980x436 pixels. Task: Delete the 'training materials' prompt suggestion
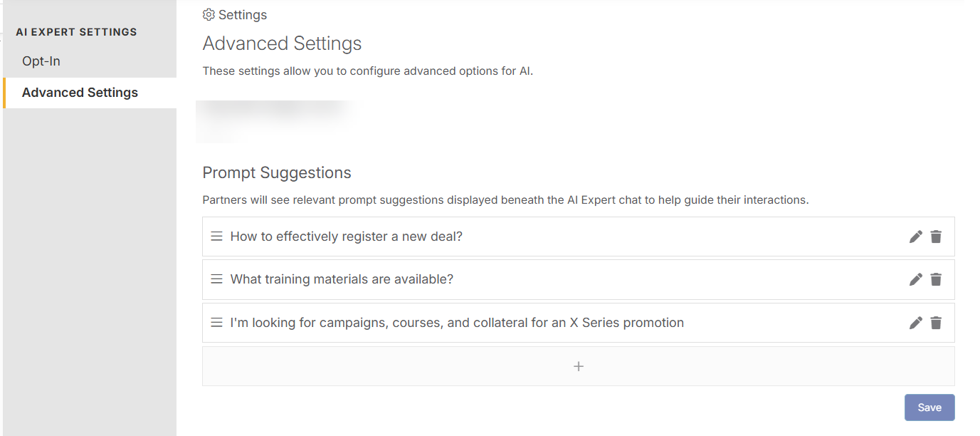(x=936, y=279)
